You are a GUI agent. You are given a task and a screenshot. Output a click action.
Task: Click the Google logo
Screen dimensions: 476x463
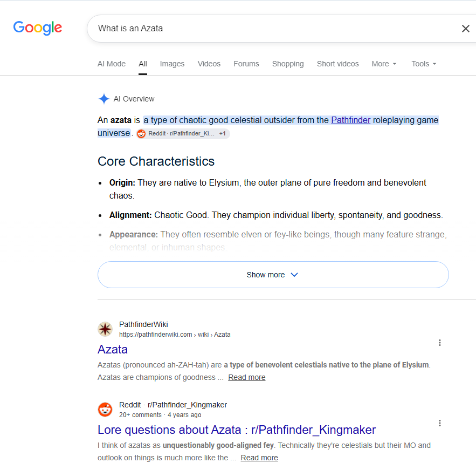click(x=38, y=28)
